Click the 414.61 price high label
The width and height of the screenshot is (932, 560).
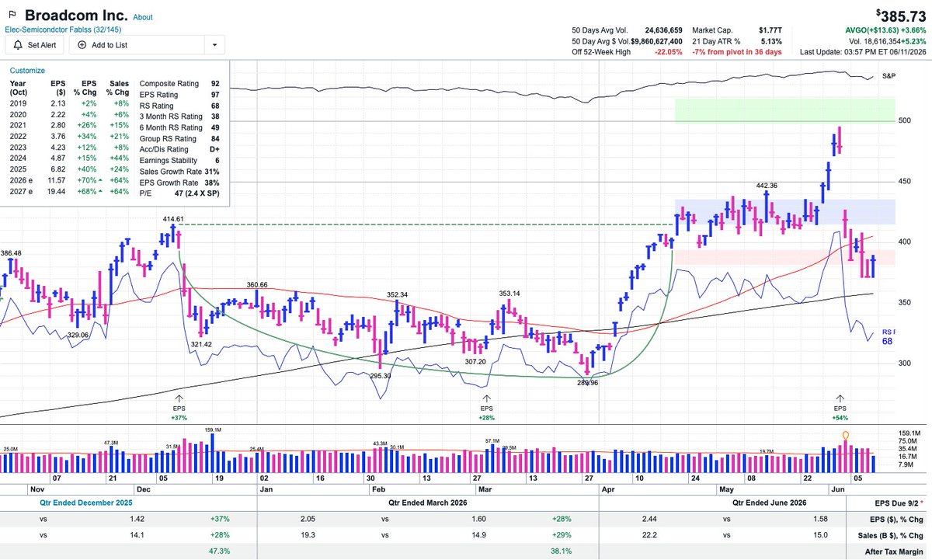(x=172, y=220)
